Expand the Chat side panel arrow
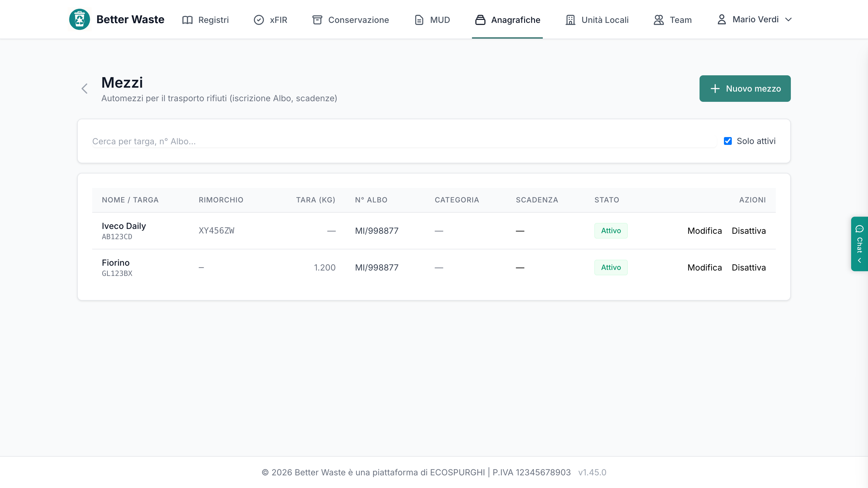Screen dimensions: 868x488 tap(860, 260)
